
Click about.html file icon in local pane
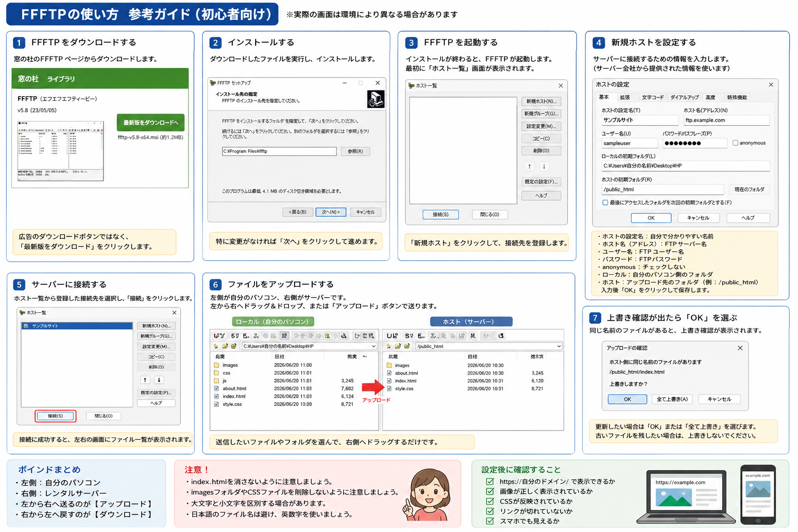tap(216, 389)
